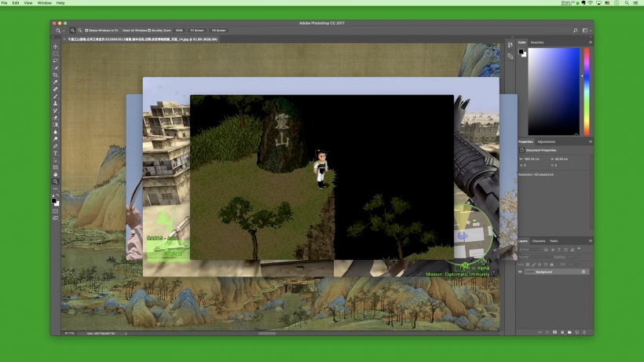
Task: Click the Zoom tool in the toolbar
Action: click(x=55, y=181)
